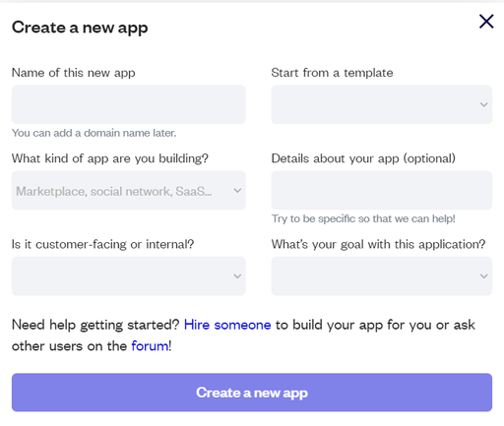The height and width of the screenshot is (426, 504).
Task: Click the What's your goal label
Action: click(378, 244)
